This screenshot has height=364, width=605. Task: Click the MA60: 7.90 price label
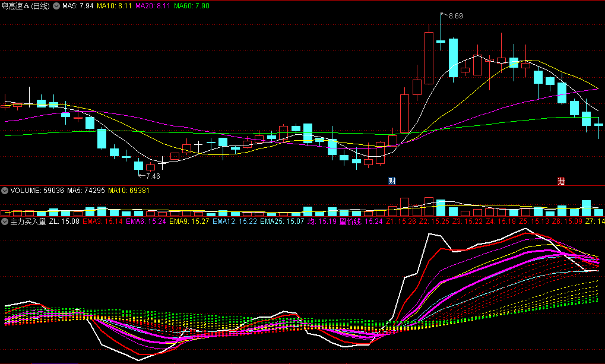tap(192, 6)
